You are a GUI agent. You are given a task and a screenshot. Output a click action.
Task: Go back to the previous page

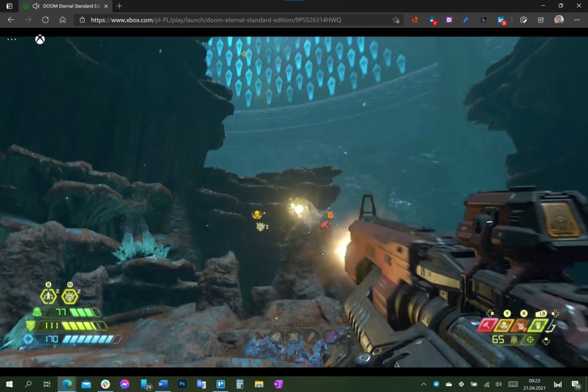[11, 20]
